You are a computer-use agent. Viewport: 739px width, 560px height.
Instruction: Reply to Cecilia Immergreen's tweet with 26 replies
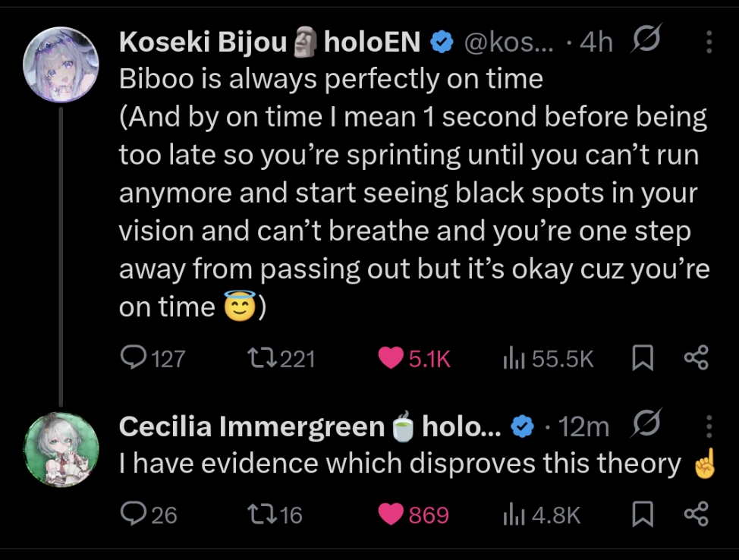[149, 514]
